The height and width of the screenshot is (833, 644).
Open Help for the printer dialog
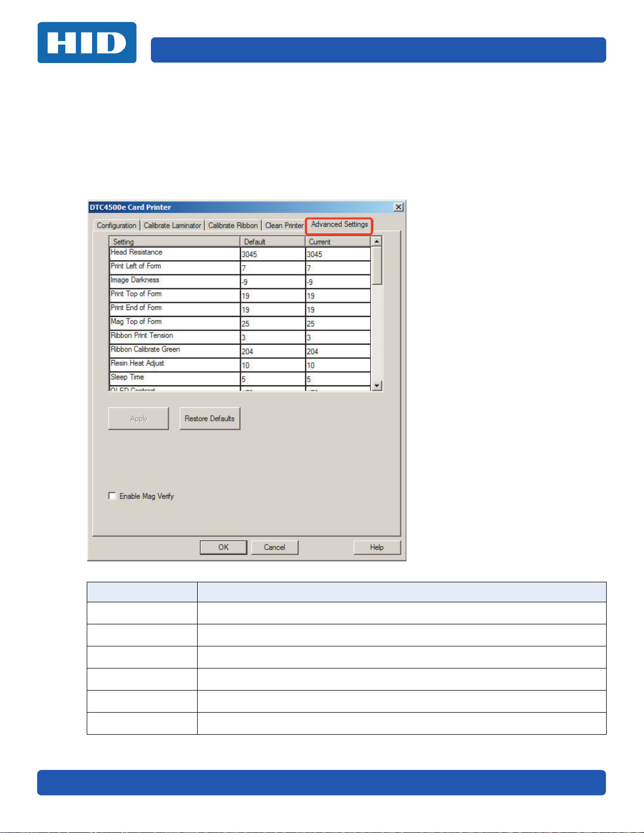(376, 548)
